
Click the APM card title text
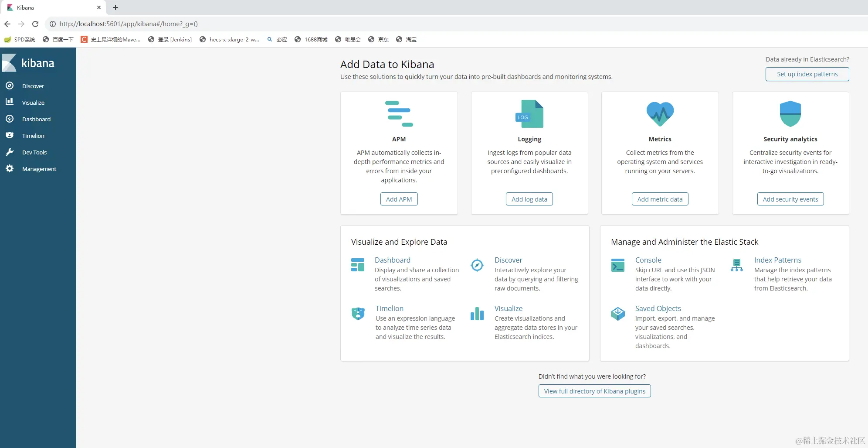(399, 139)
